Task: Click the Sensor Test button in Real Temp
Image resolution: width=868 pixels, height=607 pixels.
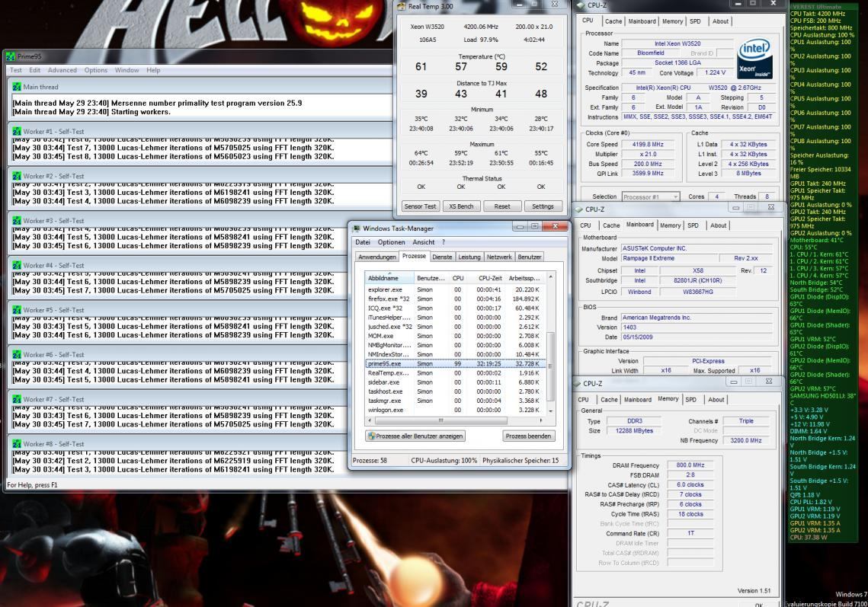Action: (420, 206)
